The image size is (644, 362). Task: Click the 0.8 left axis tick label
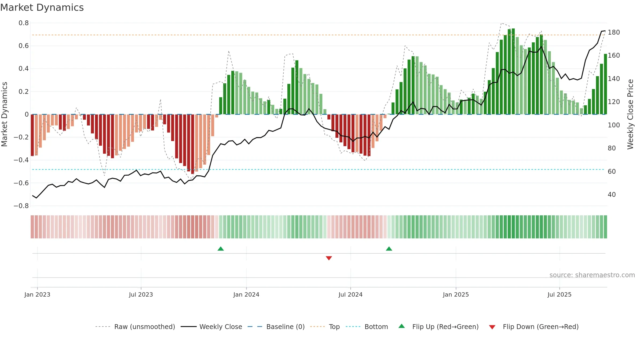[24, 23]
